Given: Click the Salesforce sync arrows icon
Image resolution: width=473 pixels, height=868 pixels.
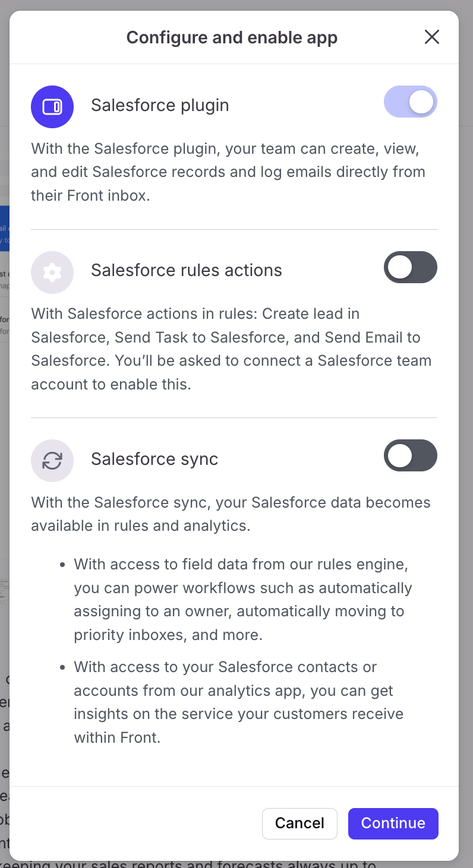Looking at the screenshot, I should tap(52, 461).
